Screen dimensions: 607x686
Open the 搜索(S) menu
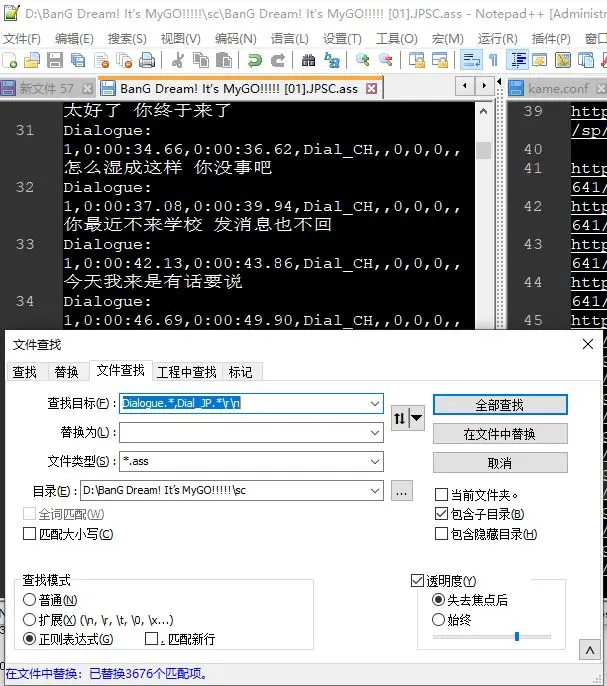(127, 38)
